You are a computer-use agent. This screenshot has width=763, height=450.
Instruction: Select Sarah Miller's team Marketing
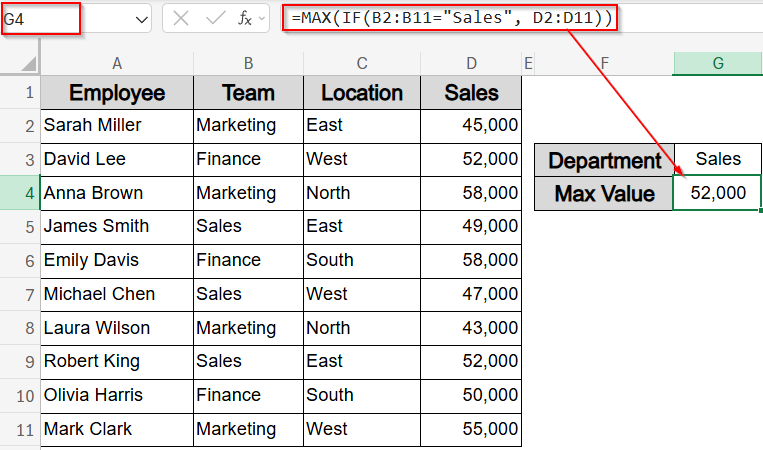tap(248, 126)
